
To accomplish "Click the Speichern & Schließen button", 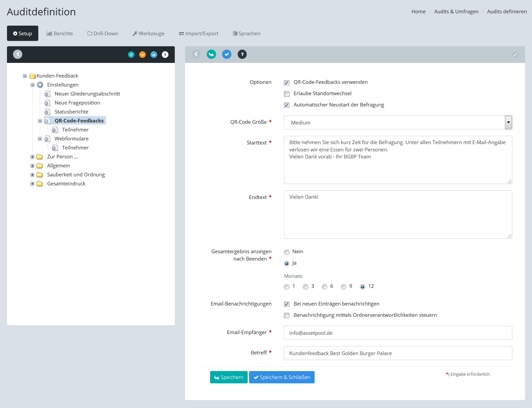I will point(282,377).
